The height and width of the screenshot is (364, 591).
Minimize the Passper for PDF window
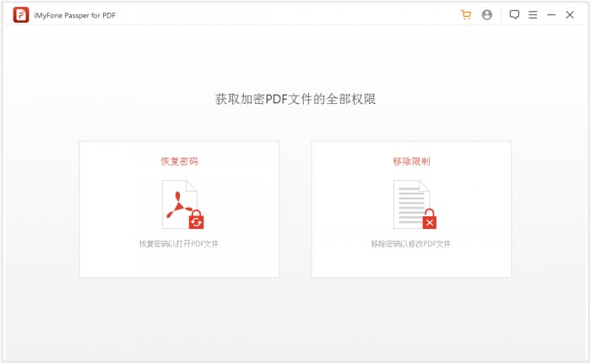click(551, 14)
